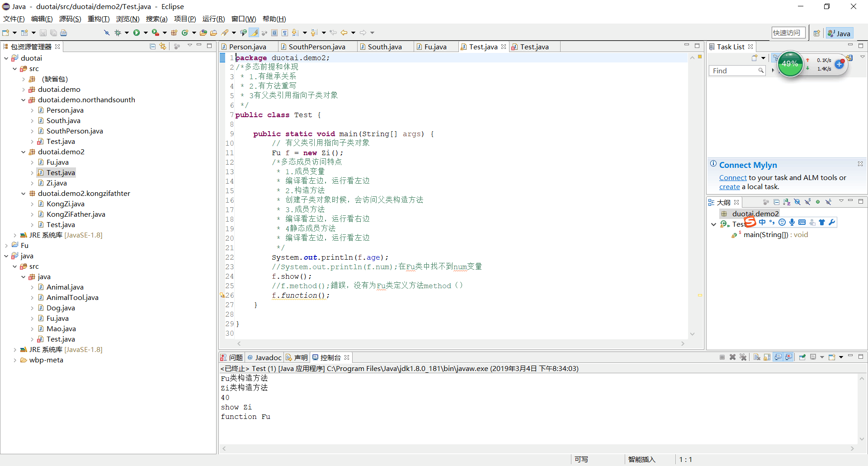The width and height of the screenshot is (868, 466).
Task: Click the Debug bug icon
Action: pyautogui.click(x=118, y=33)
